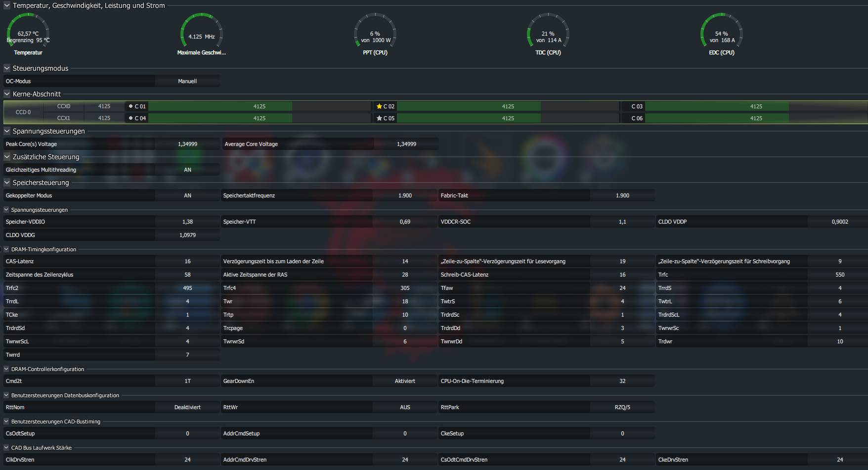Image resolution: width=868 pixels, height=470 pixels.
Task: Collapse Benutzersteuerungen CAD-Bustiming section
Action: [x=6, y=422]
